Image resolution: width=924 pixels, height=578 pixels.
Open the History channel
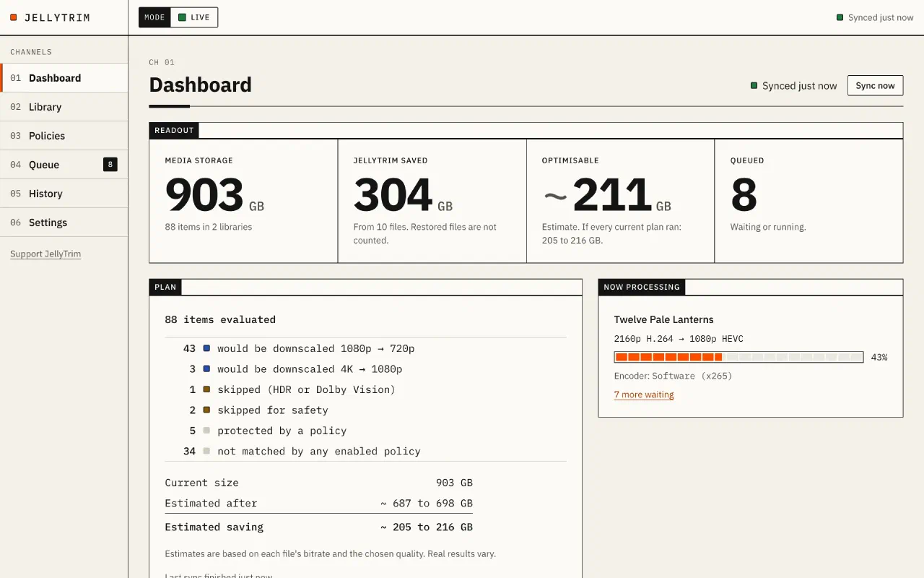pos(64,194)
